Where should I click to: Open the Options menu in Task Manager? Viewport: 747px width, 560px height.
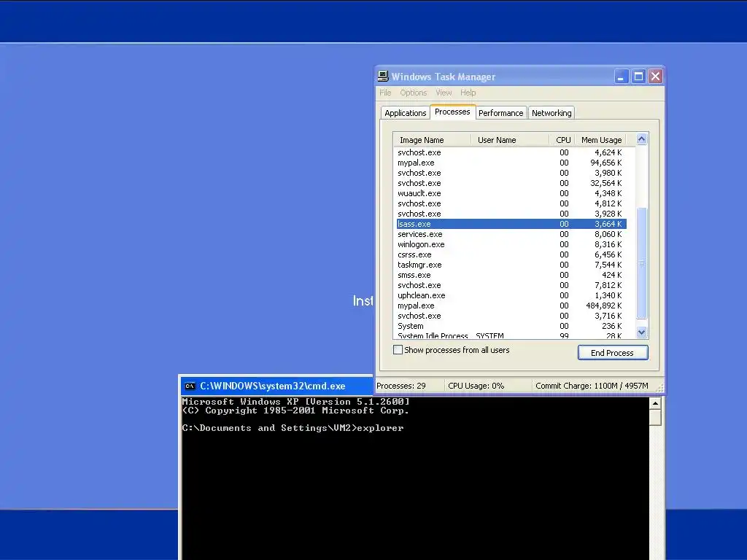pos(413,93)
